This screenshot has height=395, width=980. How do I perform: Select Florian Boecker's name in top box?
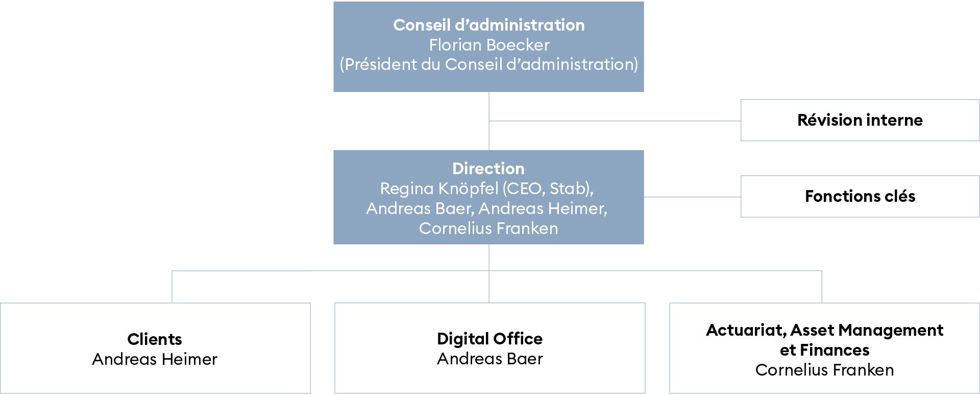[x=488, y=45]
